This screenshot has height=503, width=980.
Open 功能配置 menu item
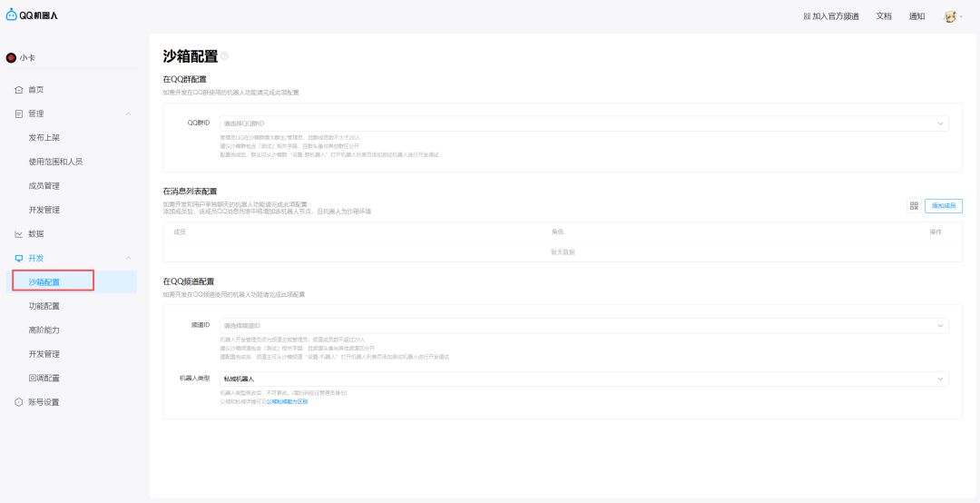pos(44,306)
